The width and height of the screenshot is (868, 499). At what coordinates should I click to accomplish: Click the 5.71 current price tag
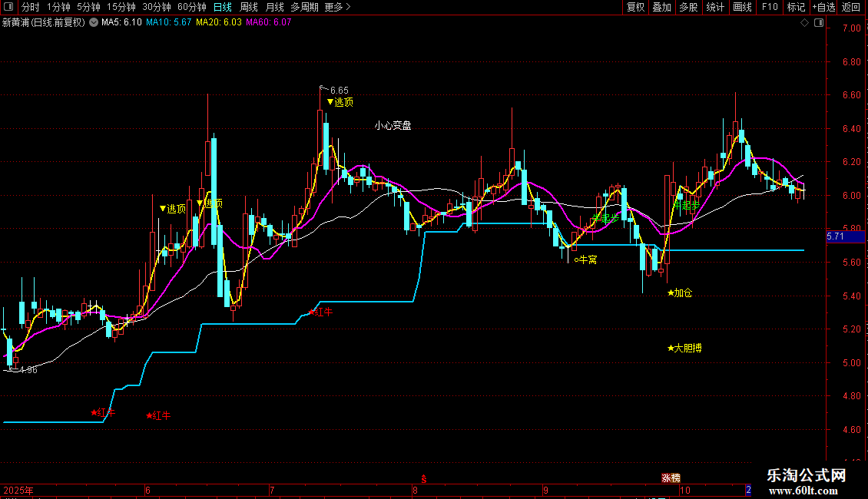tap(845, 236)
